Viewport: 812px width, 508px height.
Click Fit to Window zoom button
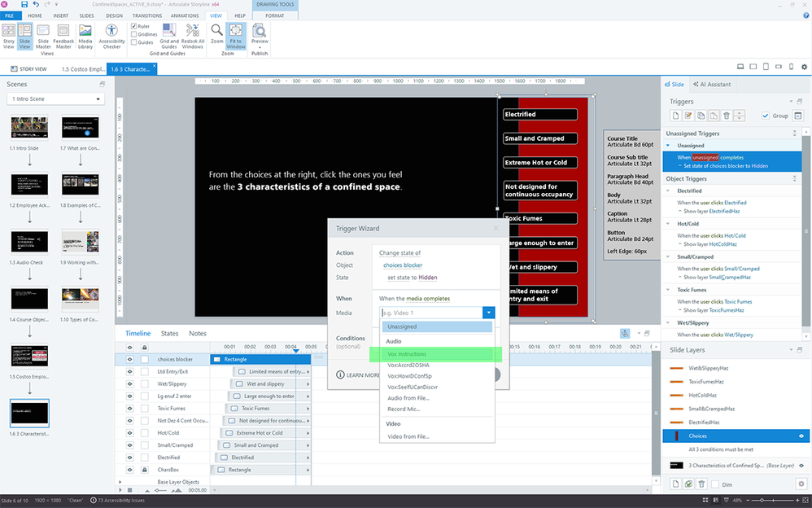235,37
